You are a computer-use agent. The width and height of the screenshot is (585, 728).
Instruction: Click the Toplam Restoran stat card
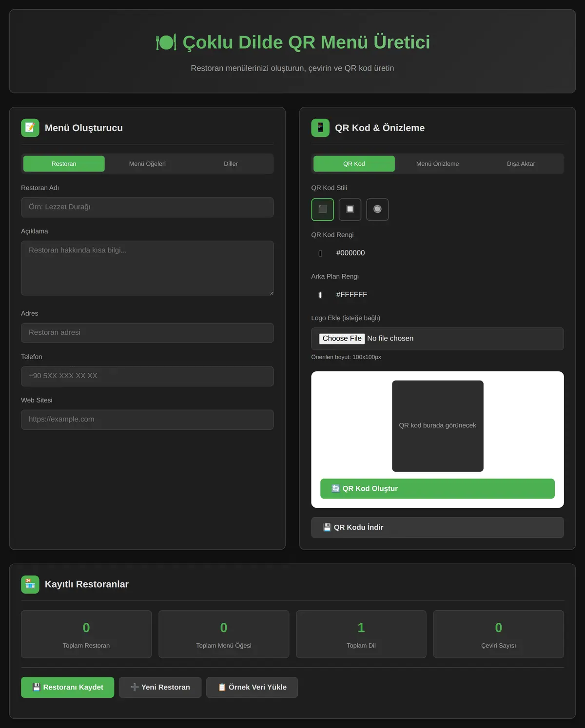[x=86, y=634]
